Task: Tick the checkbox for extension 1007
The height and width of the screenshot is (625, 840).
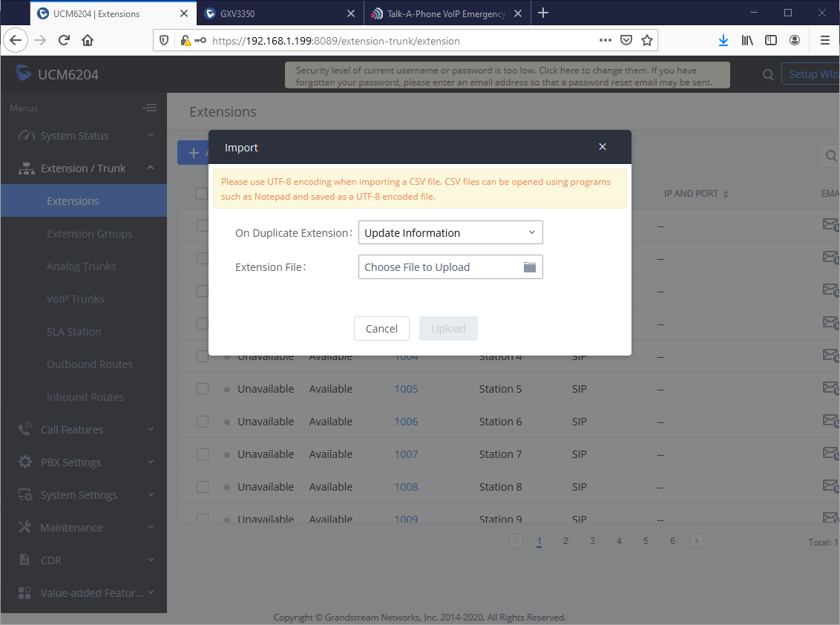Action: pyautogui.click(x=203, y=454)
